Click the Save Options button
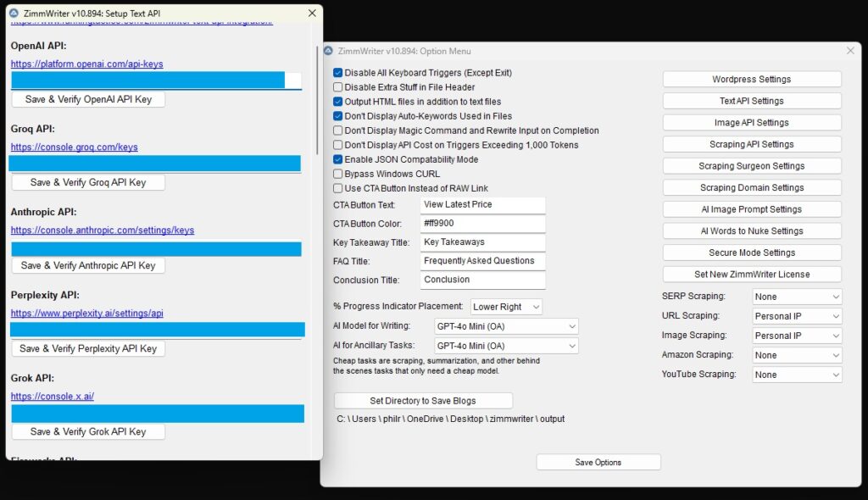This screenshot has width=868, height=500. click(x=598, y=462)
